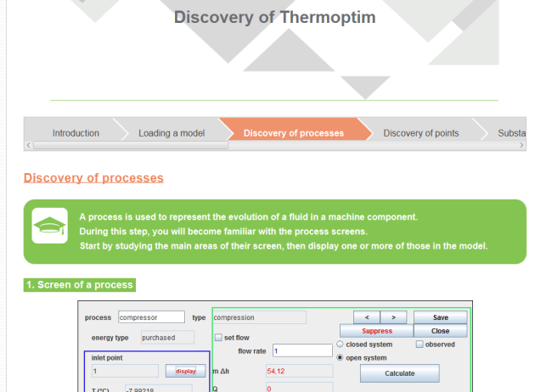Click the process name field 'compressor'

[151, 317]
